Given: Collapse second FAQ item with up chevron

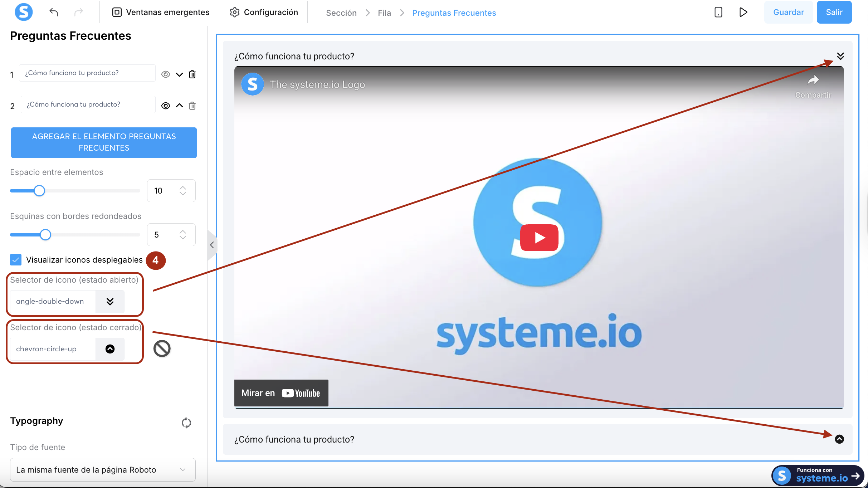Looking at the screenshot, I should [179, 106].
